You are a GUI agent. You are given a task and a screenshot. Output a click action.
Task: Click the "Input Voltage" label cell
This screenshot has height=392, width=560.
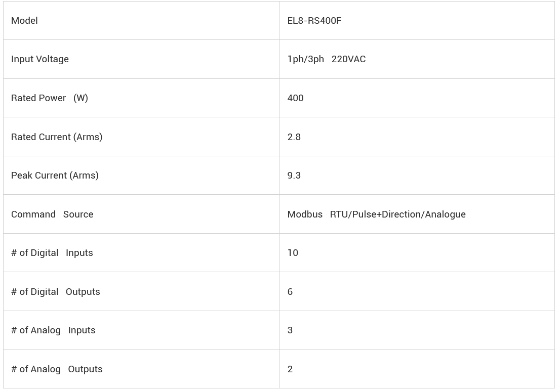point(40,59)
